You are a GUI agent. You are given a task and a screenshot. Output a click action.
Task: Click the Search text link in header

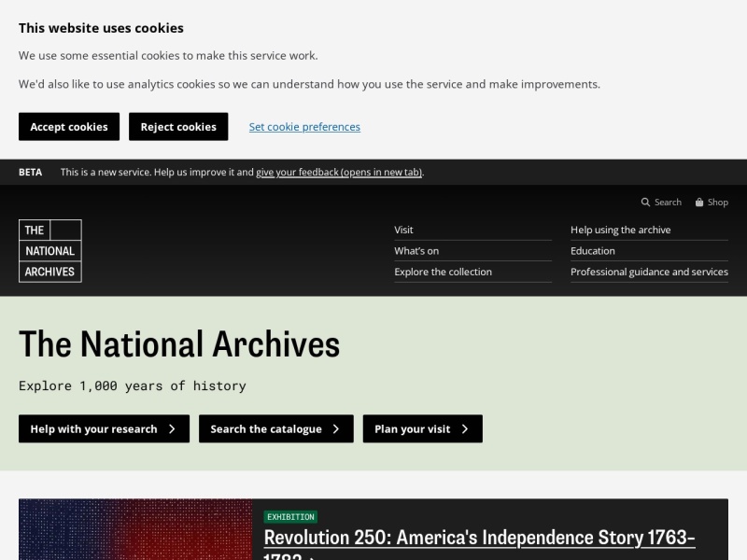point(668,203)
